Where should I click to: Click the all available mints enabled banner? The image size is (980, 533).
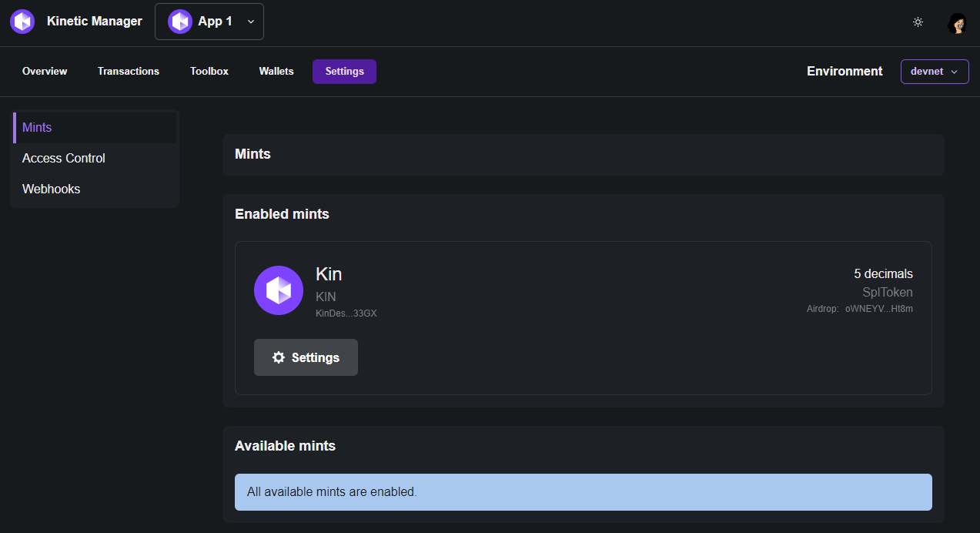pyautogui.click(x=583, y=491)
